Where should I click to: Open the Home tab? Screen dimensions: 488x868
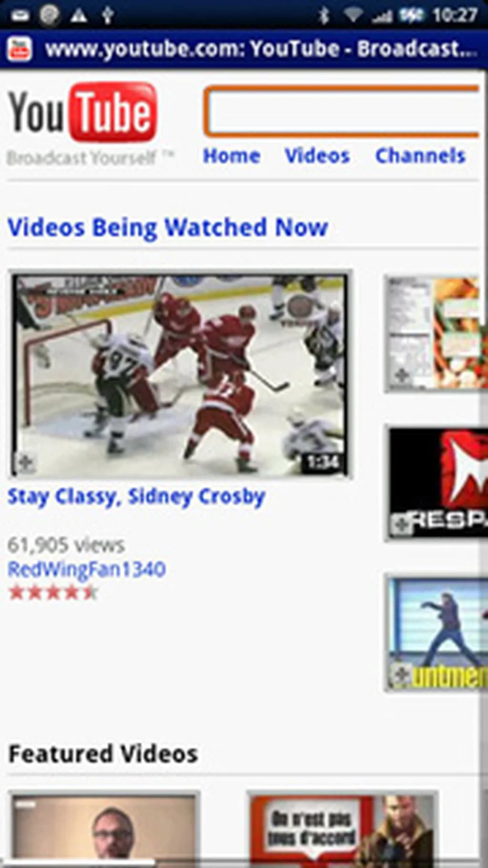(x=232, y=156)
